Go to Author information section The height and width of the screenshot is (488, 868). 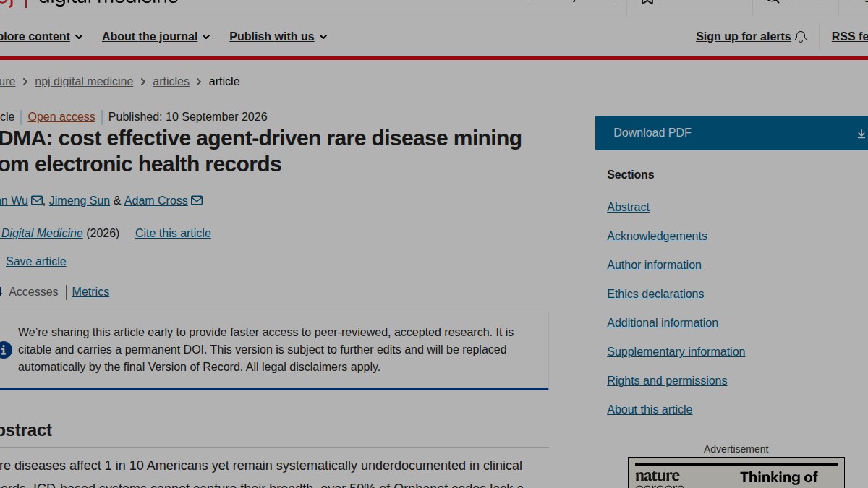point(654,265)
